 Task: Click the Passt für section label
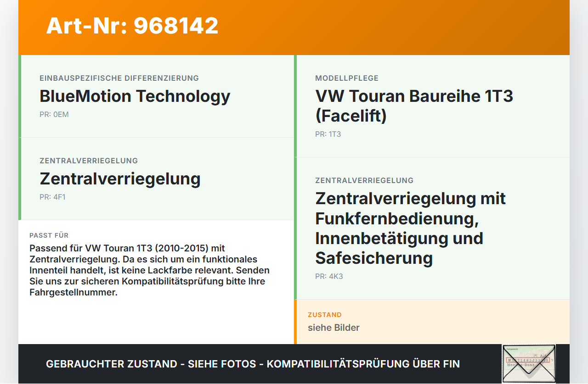(x=49, y=235)
